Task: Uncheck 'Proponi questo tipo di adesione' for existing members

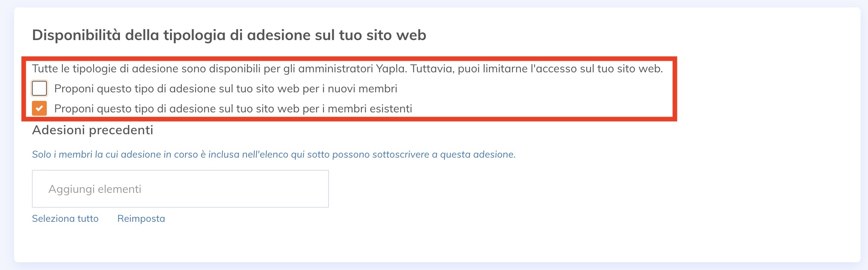Action: point(39,109)
